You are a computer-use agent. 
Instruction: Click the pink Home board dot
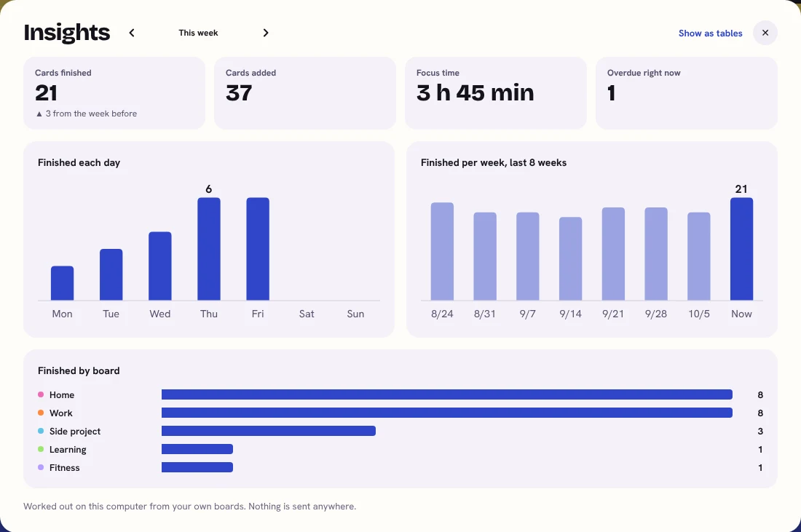coord(41,394)
